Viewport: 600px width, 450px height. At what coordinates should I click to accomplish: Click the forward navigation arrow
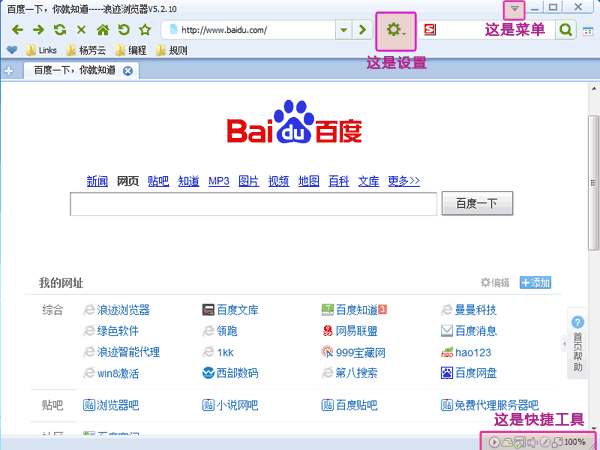coord(38,31)
